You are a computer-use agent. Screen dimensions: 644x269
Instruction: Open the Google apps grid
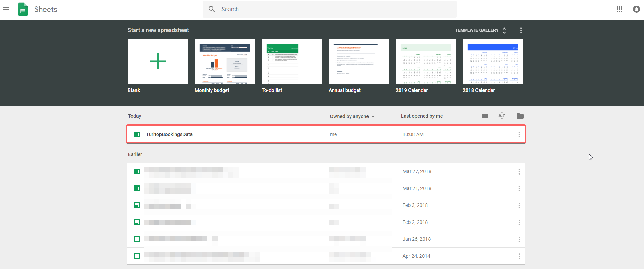[620, 9]
